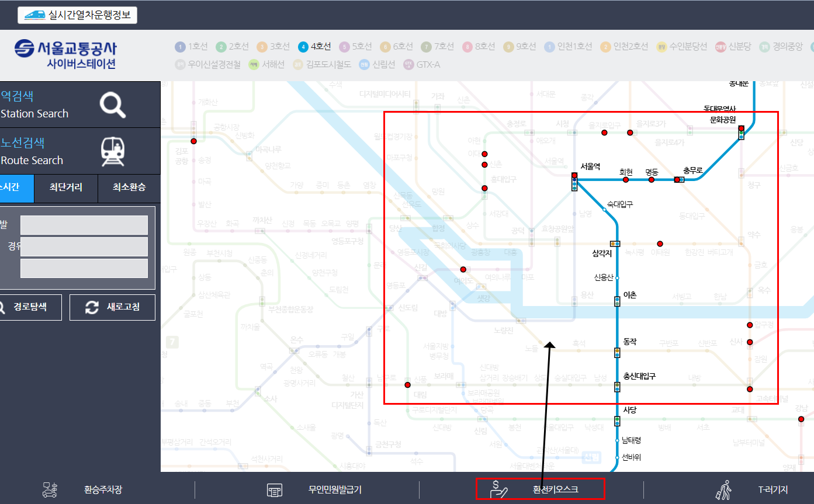814x504 pixels.
Task: Click the 서울교통공사 사이버스테이션 logo
Action: (x=65, y=55)
